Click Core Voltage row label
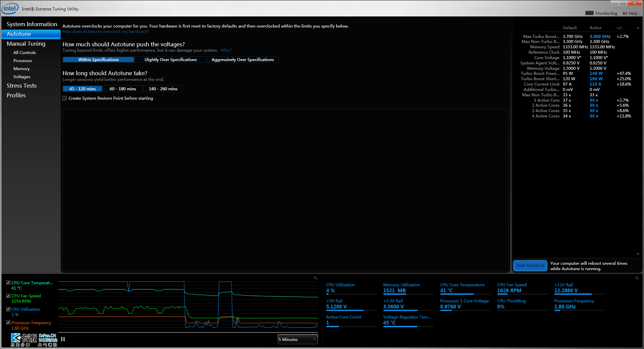The height and width of the screenshot is (349, 644). pos(547,58)
